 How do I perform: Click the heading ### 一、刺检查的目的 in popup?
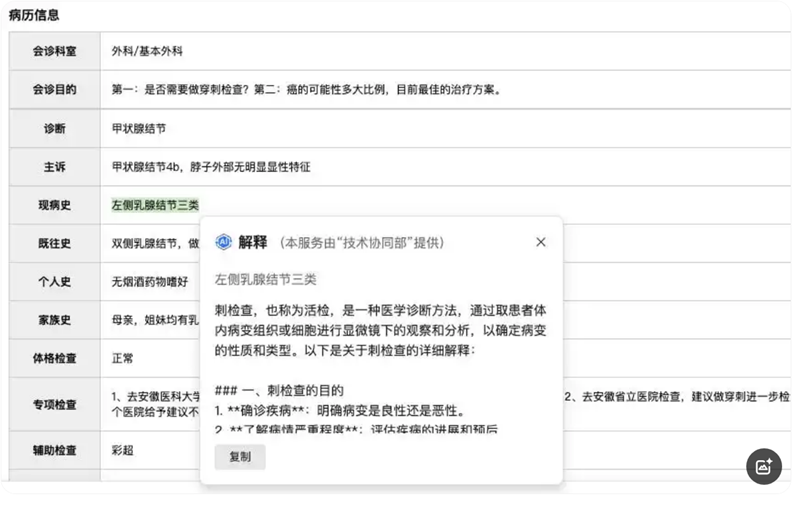pyautogui.click(x=279, y=391)
